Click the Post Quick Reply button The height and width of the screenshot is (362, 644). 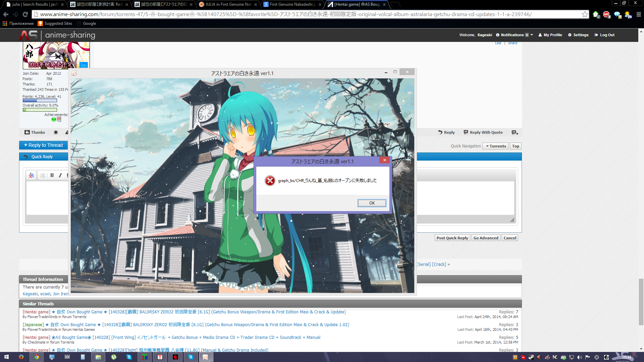point(452,238)
